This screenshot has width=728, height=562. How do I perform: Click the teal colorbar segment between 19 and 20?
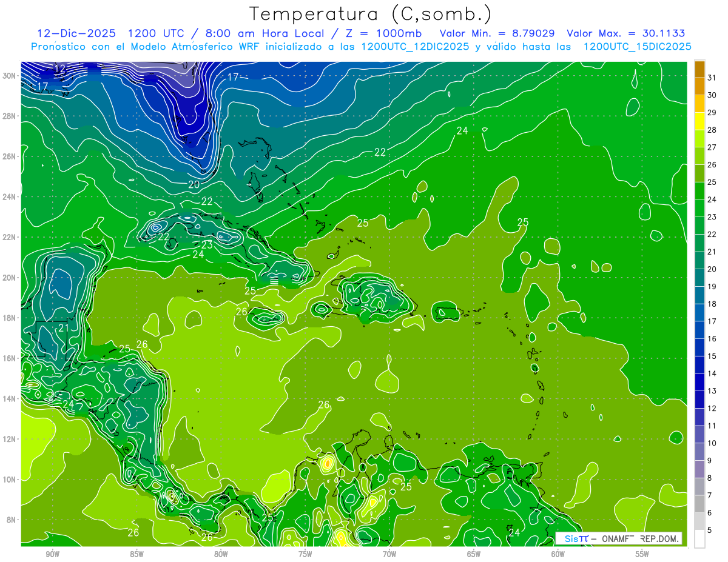click(699, 278)
